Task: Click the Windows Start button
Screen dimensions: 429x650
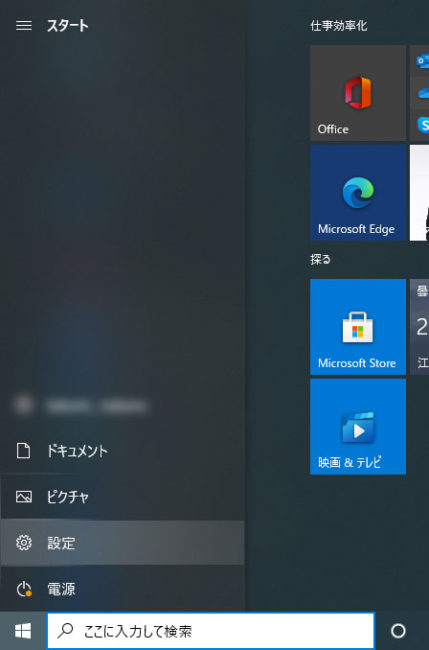Action: click(x=23, y=631)
